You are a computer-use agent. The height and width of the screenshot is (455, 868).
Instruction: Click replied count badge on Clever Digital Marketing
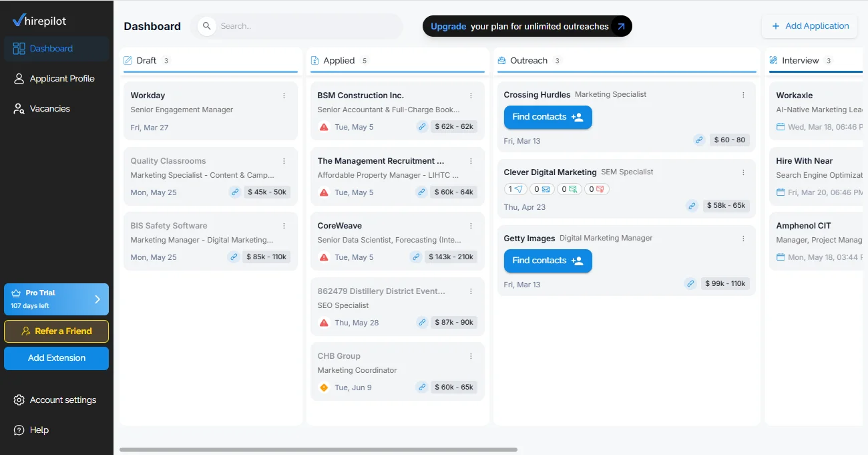tap(570, 189)
